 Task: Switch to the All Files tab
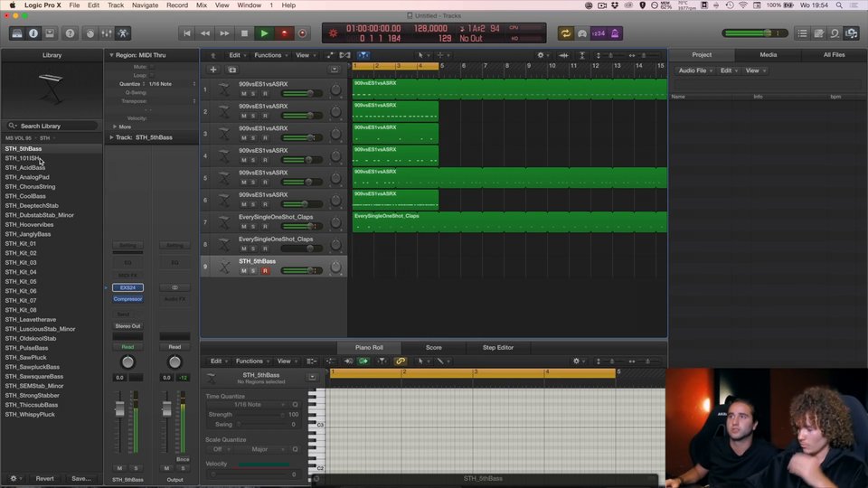pyautogui.click(x=834, y=55)
